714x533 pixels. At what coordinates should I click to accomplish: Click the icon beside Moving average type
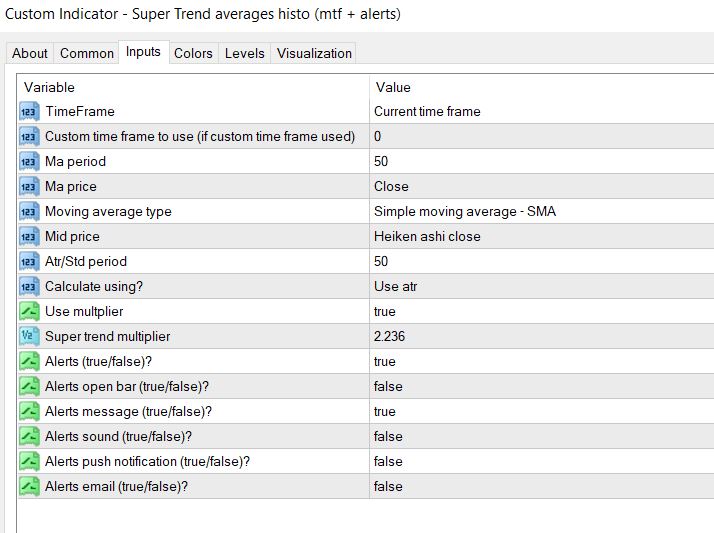click(28, 212)
